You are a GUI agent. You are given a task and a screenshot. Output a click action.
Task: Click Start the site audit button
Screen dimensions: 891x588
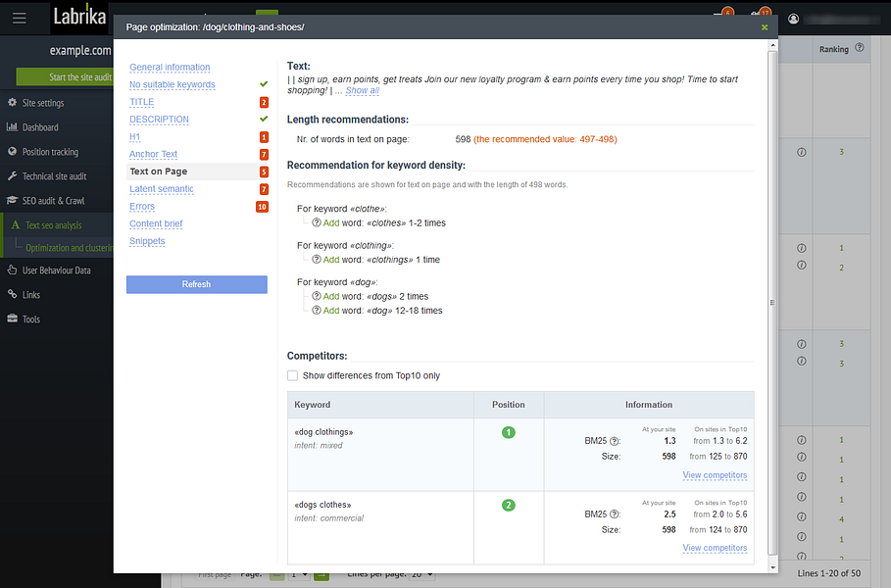[66, 76]
